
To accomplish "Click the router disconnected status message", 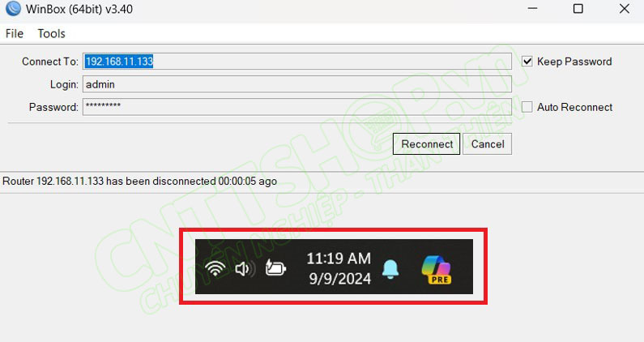I will pos(139,181).
